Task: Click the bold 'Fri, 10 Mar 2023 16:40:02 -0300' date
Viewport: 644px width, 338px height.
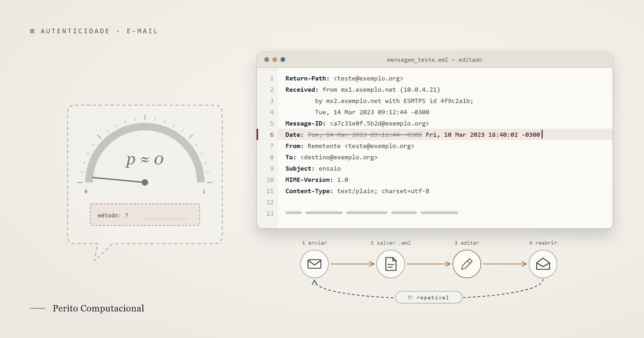Action: coord(483,135)
